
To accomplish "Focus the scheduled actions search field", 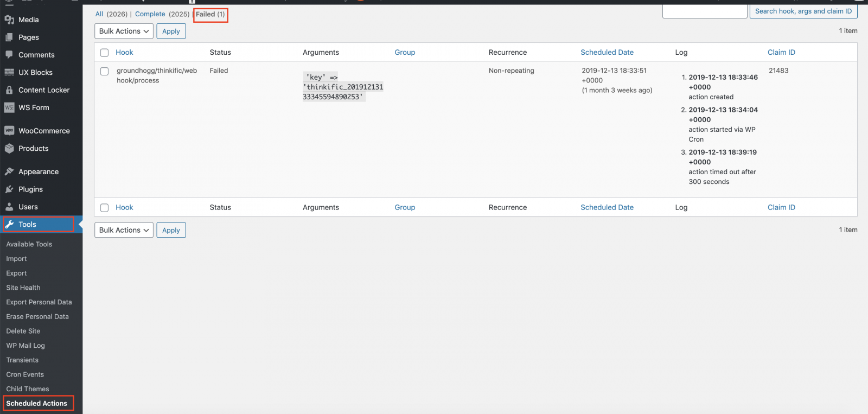I will tap(705, 11).
